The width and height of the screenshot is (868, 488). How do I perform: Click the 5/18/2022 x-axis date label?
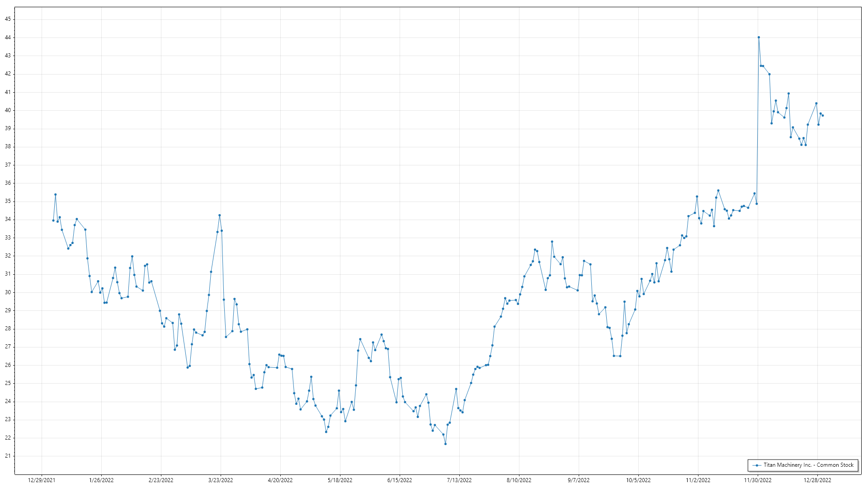[340, 480]
